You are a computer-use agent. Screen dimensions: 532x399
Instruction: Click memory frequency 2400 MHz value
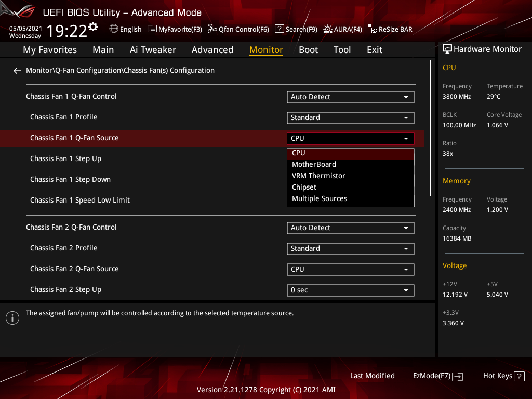pyautogui.click(x=456, y=210)
